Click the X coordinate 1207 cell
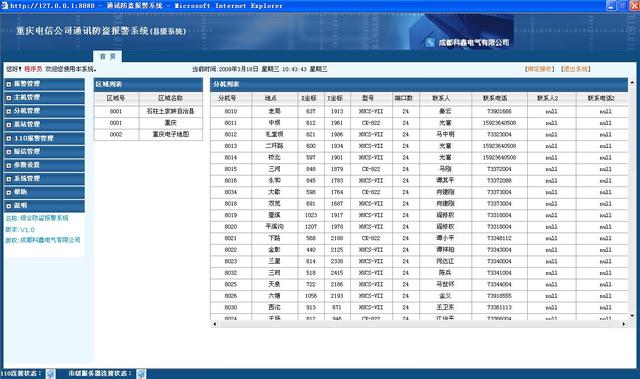640x379 pixels. tap(311, 226)
